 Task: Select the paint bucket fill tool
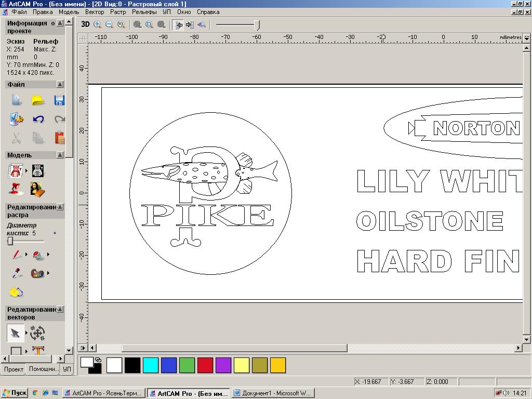(x=38, y=255)
